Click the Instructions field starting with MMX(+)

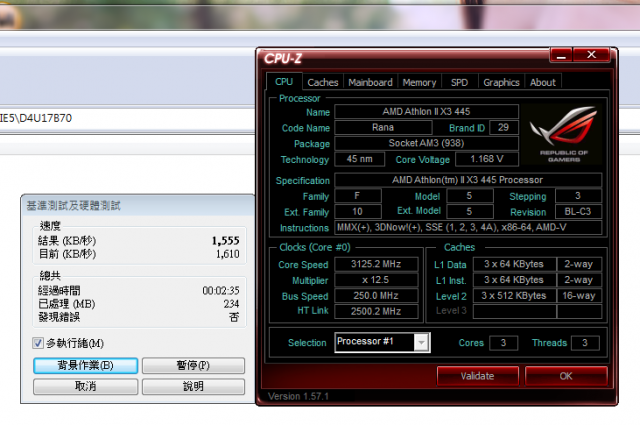tap(468, 227)
